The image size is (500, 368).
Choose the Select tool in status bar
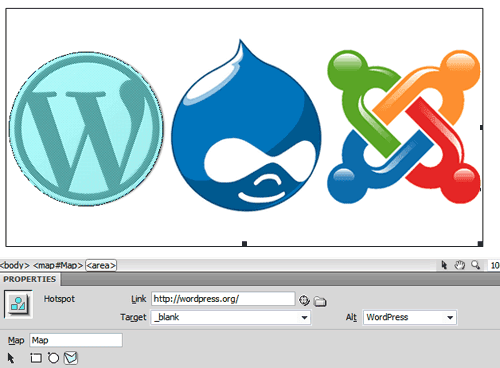coord(444,265)
